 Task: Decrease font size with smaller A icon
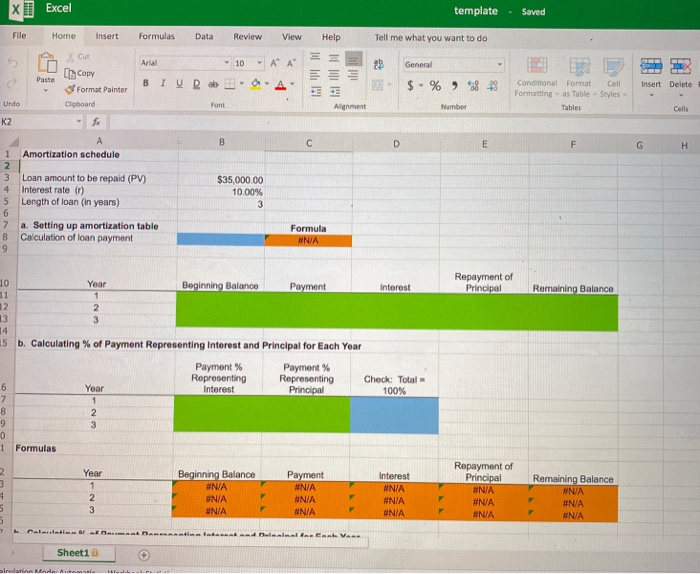(x=291, y=63)
